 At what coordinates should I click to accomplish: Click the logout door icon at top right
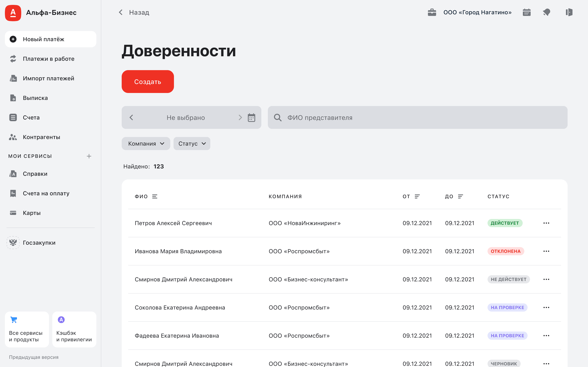[569, 12]
